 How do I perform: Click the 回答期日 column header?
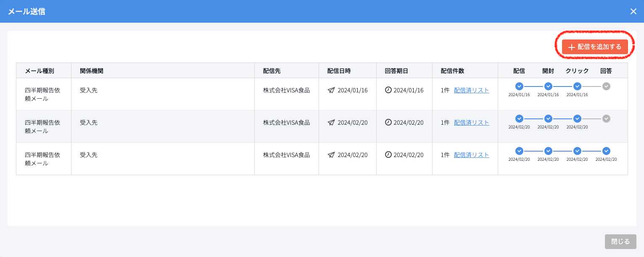tap(396, 71)
